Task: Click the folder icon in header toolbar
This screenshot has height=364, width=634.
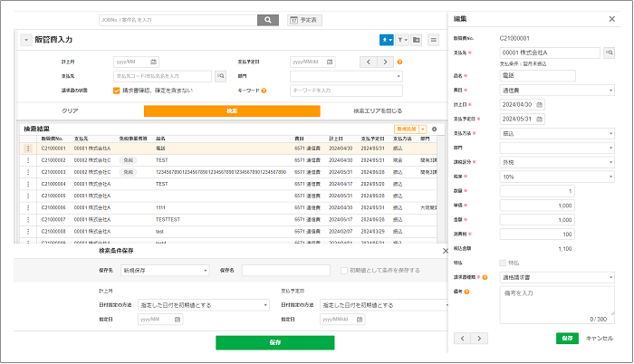Action: (417, 40)
